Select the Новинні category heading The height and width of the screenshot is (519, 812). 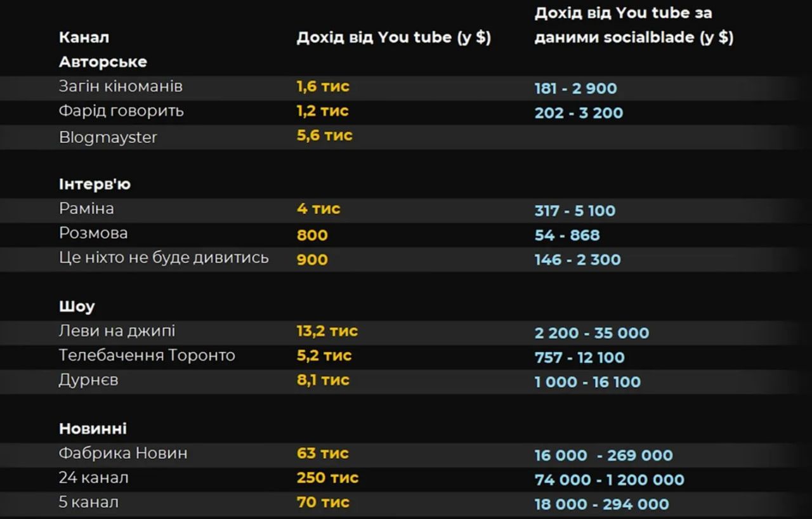[93, 429]
